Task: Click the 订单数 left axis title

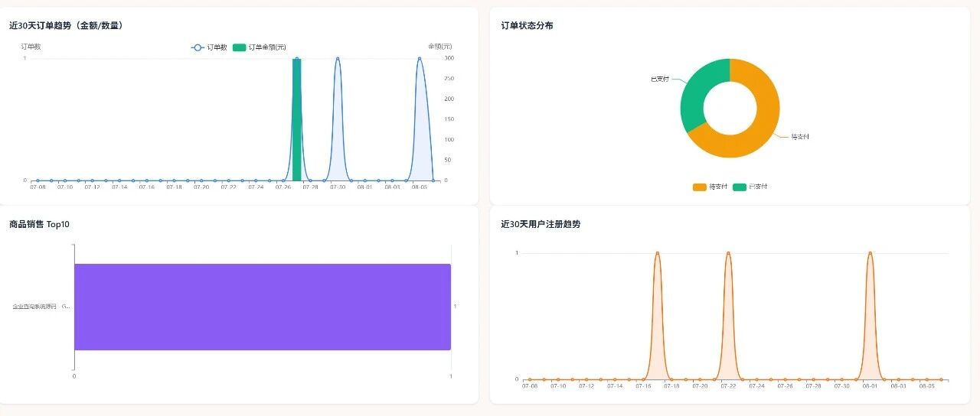Action: tap(31, 47)
